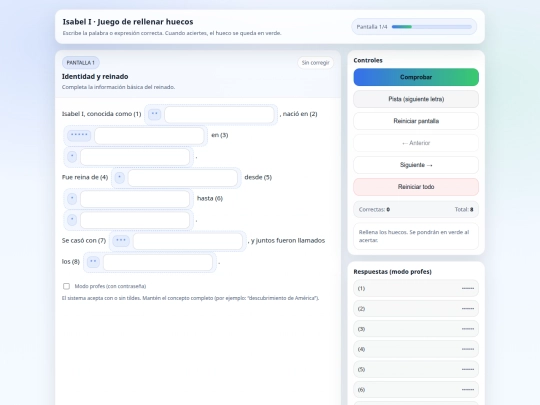Click answer row (1) in Respuestas
Screen dimensions: 540x405
(416, 288)
